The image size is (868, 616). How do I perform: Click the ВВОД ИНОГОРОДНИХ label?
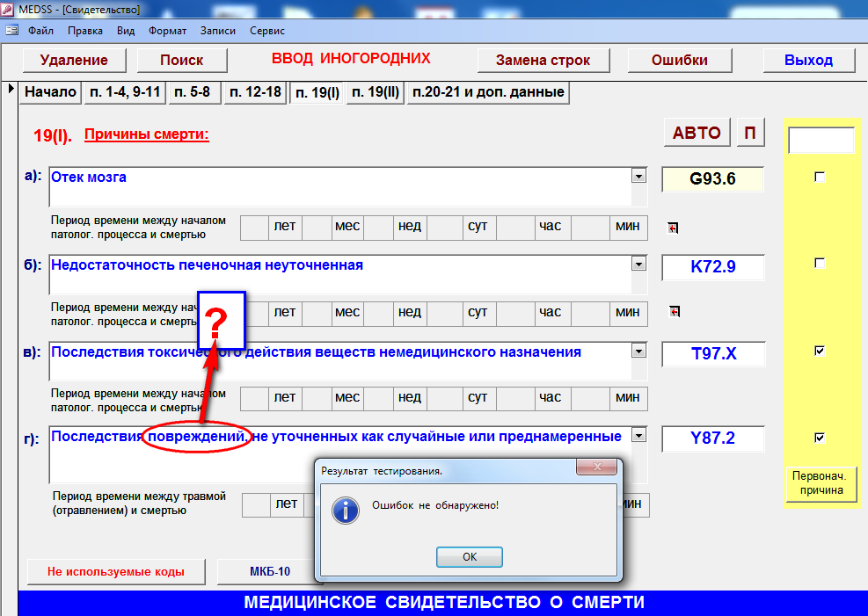pyautogui.click(x=351, y=59)
